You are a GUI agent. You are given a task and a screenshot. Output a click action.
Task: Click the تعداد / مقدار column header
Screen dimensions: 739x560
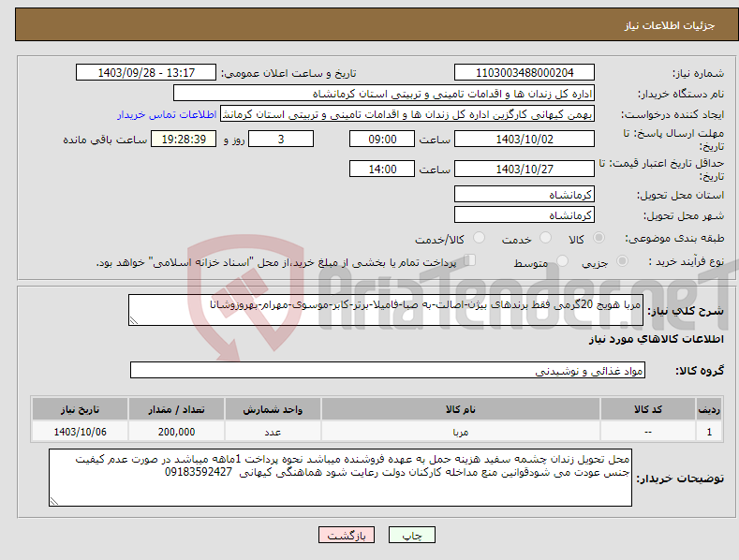(x=176, y=409)
